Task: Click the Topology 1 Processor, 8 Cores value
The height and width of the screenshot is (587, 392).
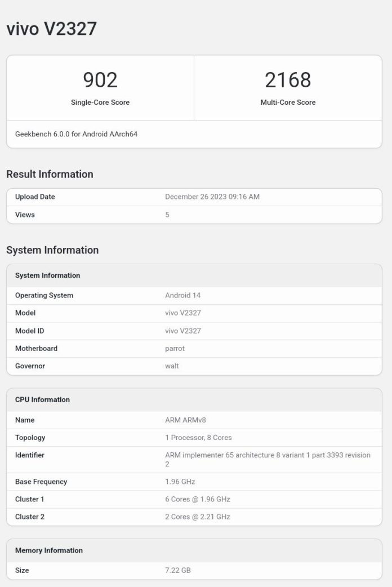Action: [198, 438]
